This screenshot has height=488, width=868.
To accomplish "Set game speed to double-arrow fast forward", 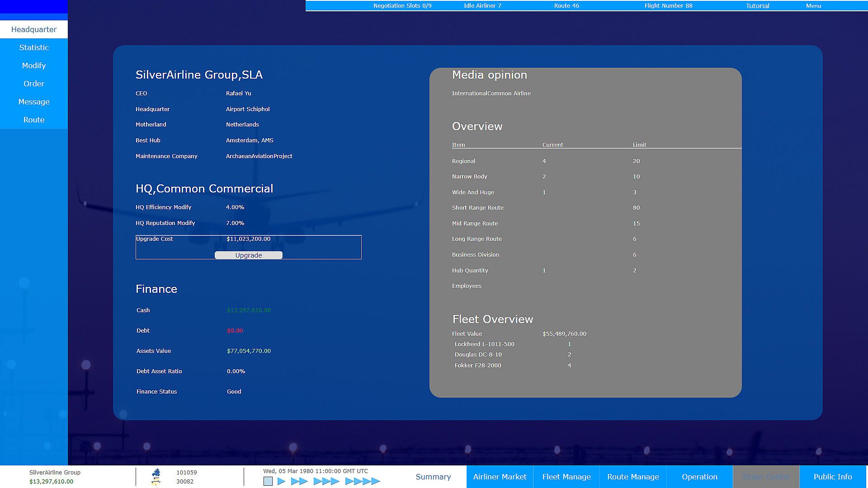I will tap(299, 482).
